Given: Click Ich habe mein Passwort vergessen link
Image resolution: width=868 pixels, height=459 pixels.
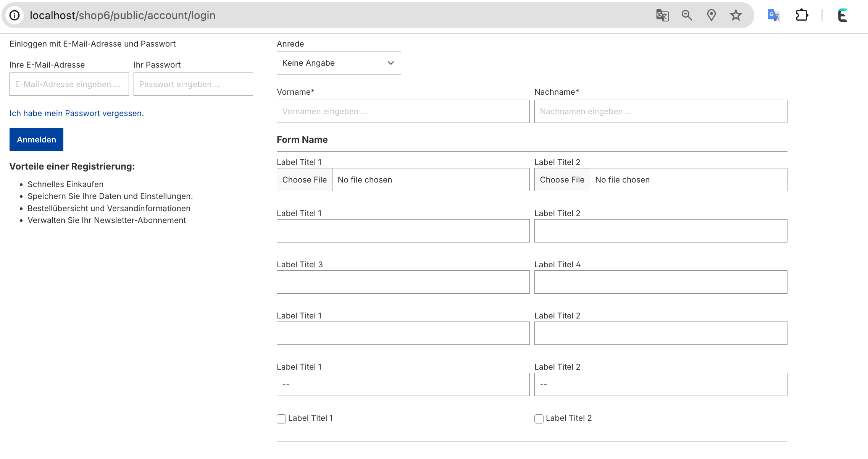Looking at the screenshot, I should [77, 113].
